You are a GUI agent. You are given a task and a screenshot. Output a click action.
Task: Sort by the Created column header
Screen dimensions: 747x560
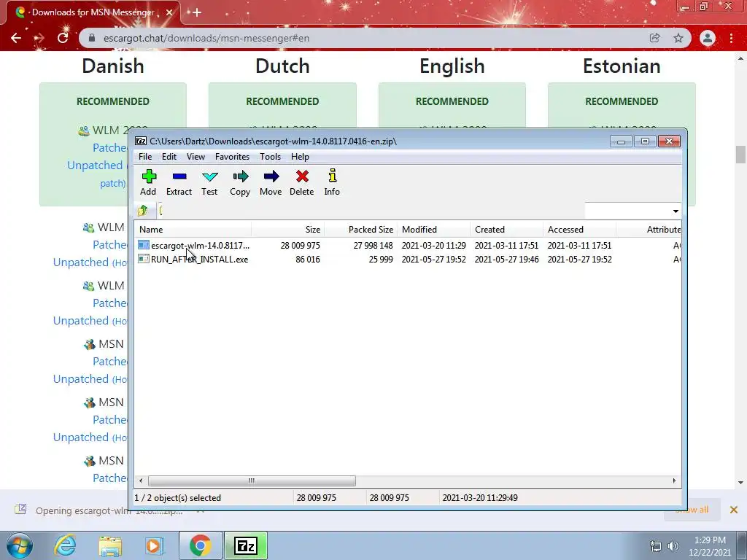506,230
